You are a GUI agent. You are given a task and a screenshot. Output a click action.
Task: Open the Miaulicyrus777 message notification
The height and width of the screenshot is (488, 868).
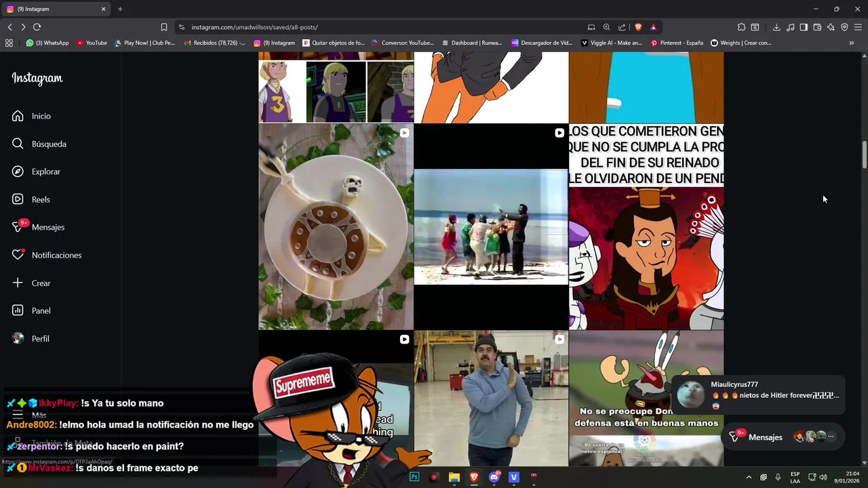757,394
